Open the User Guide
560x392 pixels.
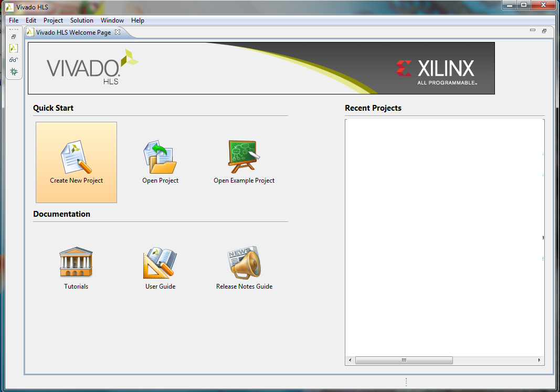tap(160, 268)
